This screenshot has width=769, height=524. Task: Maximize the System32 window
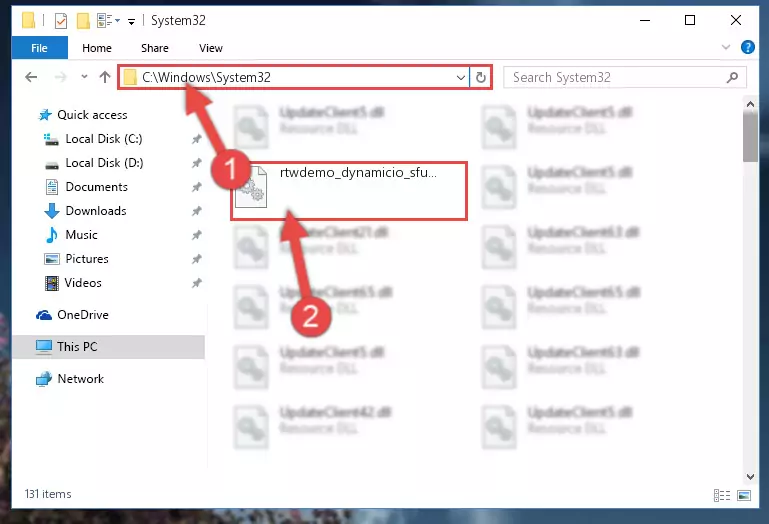pyautogui.click(x=690, y=20)
